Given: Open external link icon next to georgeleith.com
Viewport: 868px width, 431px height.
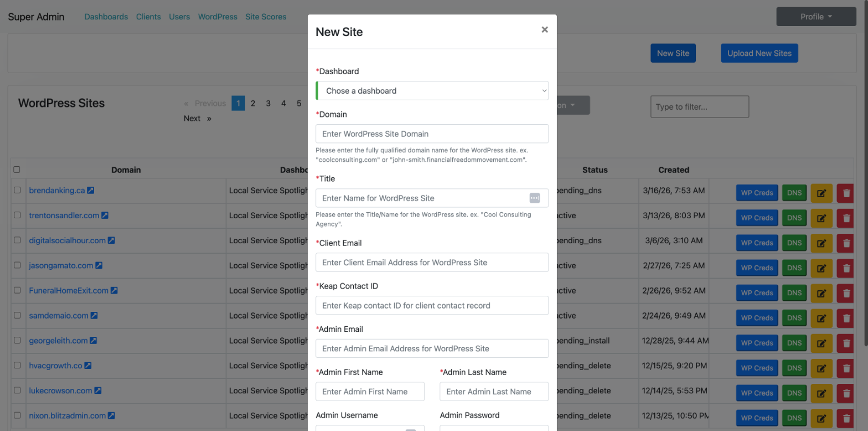Looking at the screenshot, I should 94,340.
